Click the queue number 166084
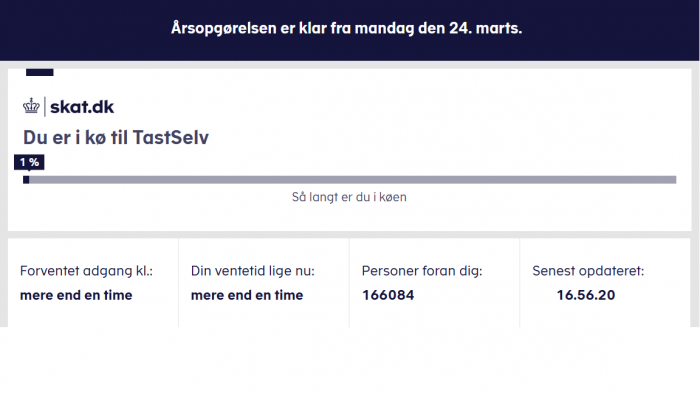 tap(388, 295)
